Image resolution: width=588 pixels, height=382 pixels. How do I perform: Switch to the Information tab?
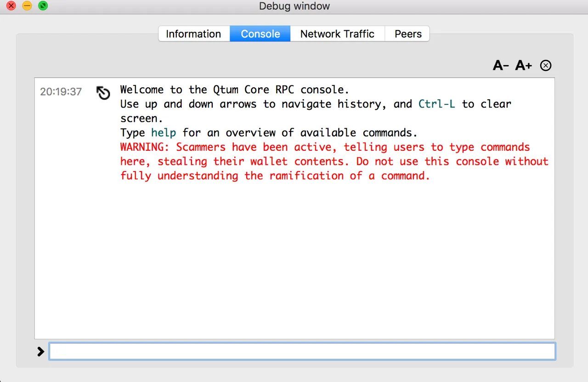(x=194, y=34)
